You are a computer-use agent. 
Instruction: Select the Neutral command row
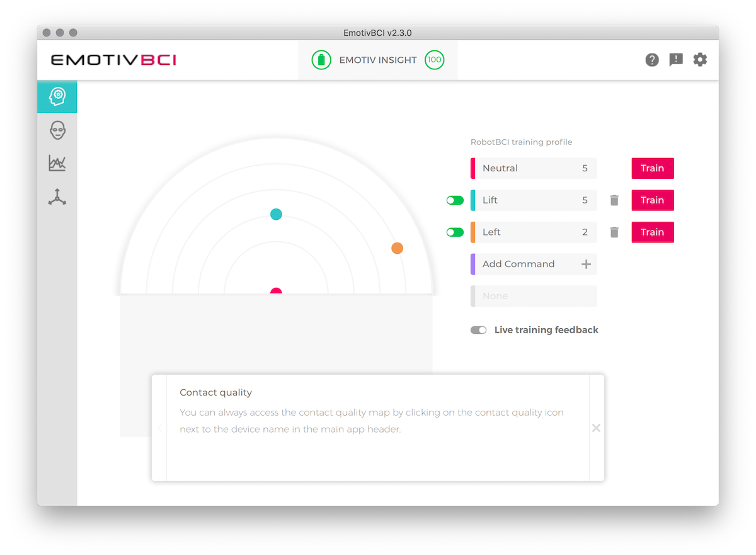[x=534, y=168]
